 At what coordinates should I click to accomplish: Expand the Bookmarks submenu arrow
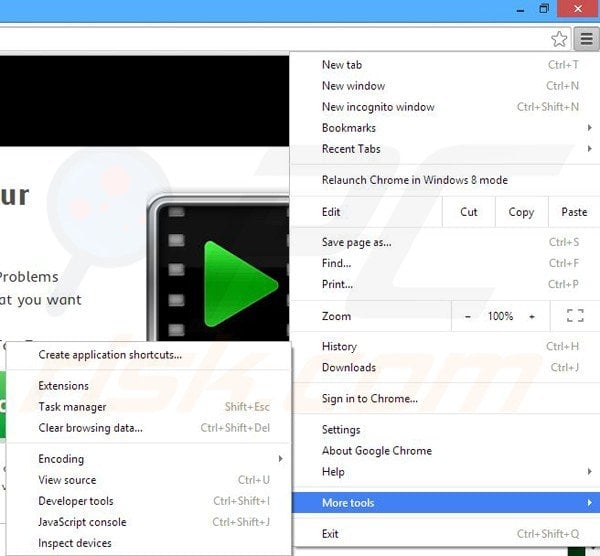tap(590, 127)
